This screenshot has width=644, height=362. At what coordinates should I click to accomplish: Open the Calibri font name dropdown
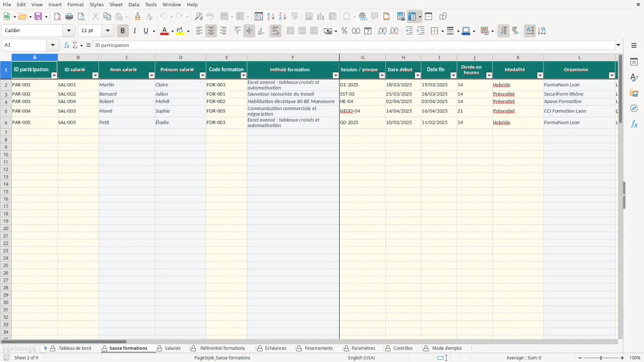click(x=69, y=31)
